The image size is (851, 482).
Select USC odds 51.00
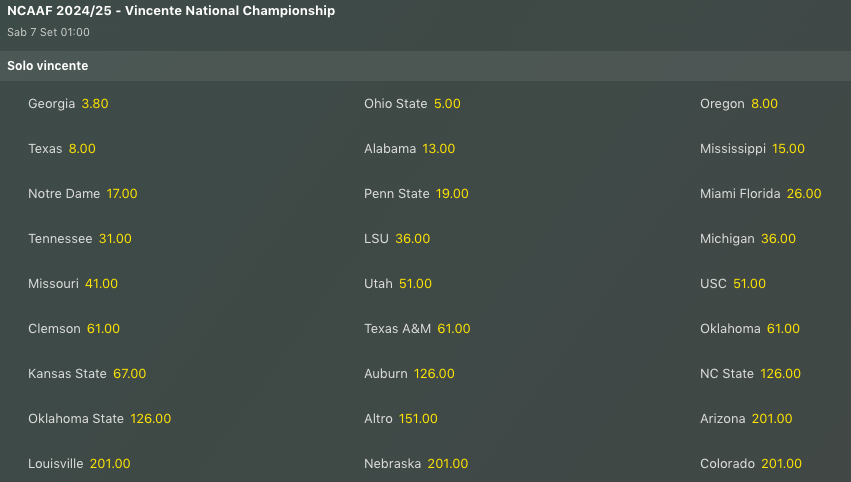click(x=749, y=284)
